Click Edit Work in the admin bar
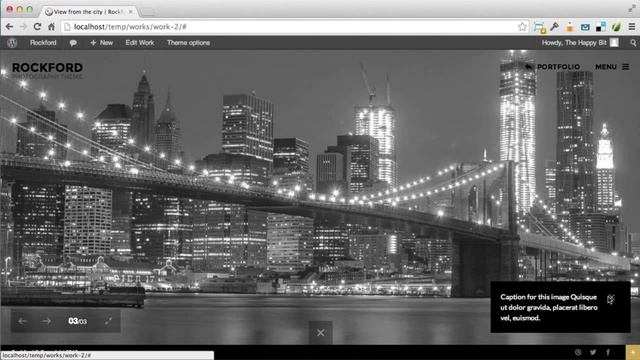The height and width of the screenshot is (360, 640). (x=140, y=43)
